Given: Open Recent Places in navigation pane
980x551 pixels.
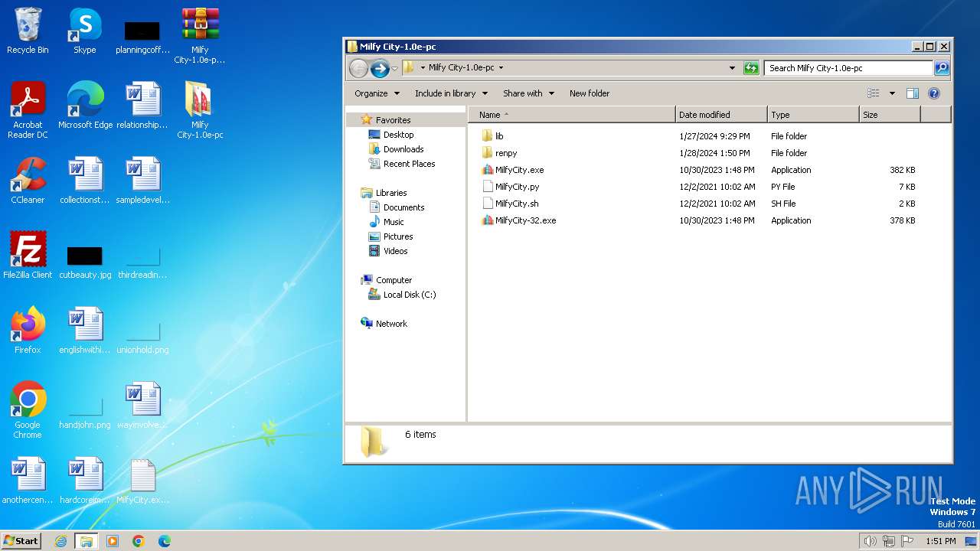Looking at the screenshot, I should (409, 164).
